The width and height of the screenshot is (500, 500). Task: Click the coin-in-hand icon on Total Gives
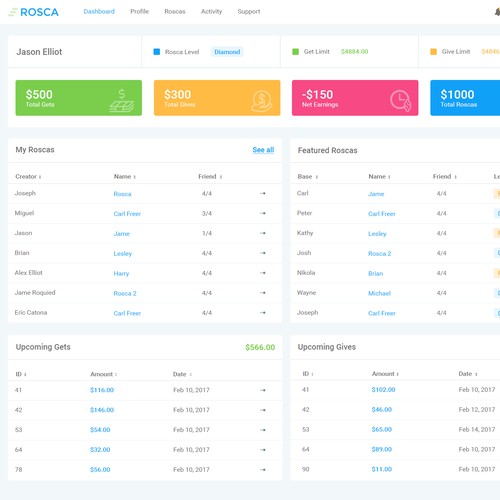coord(262,101)
